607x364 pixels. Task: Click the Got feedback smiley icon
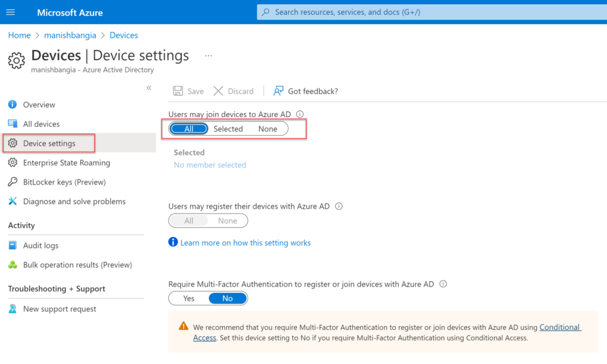pyautogui.click(x=279, y=90)
